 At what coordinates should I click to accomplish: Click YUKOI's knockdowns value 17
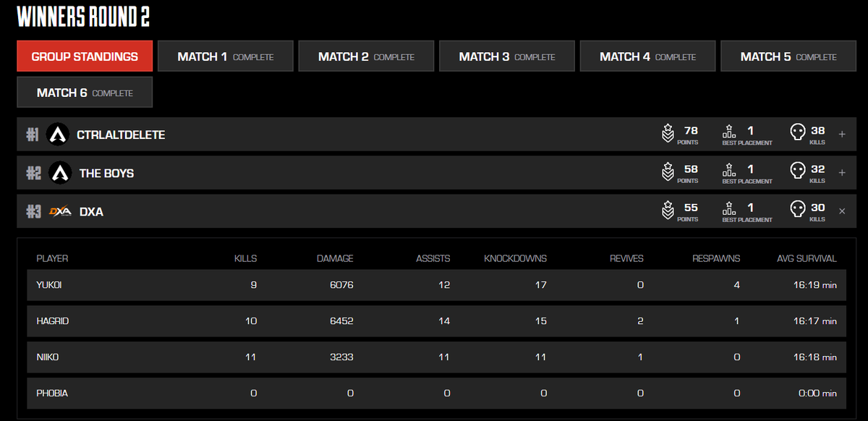click(x=541, y=285)
